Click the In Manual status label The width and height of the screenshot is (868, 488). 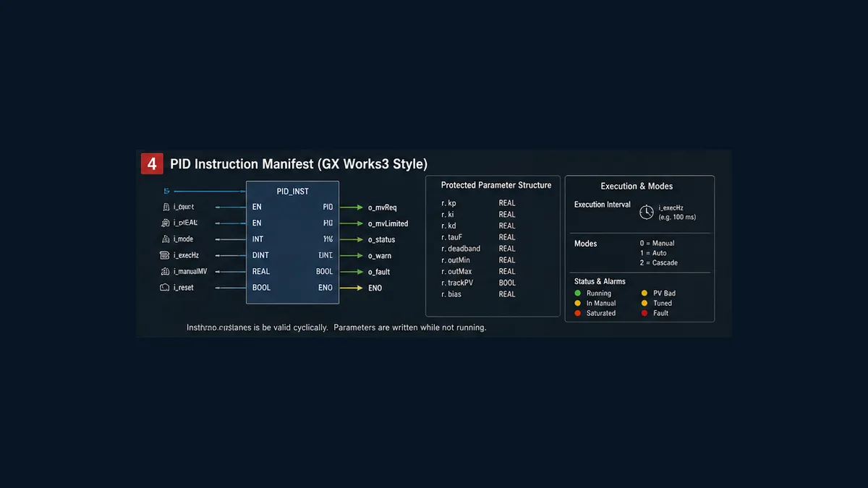601,304
